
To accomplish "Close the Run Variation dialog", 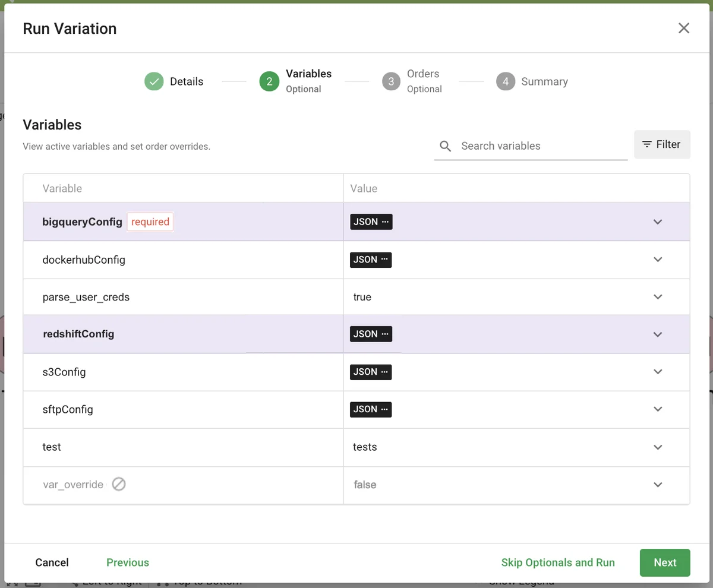I will pos(684,29).
